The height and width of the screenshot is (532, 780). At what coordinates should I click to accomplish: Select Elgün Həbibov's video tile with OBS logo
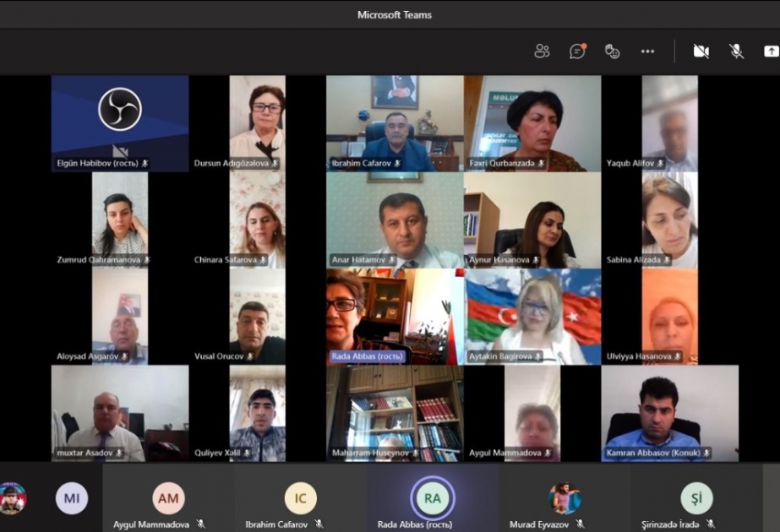pos(120,123)
